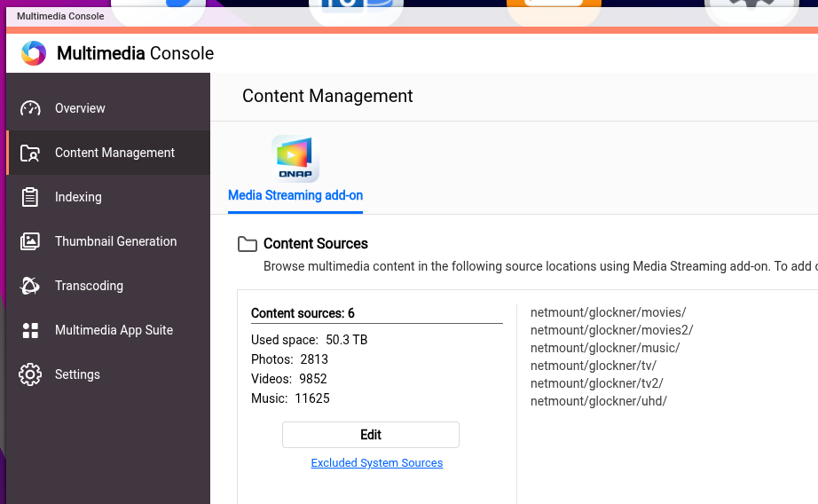818x504 pixels.
Task: Click the netmount/glockner/uhd/ source path
Action: tap(598, 401)
